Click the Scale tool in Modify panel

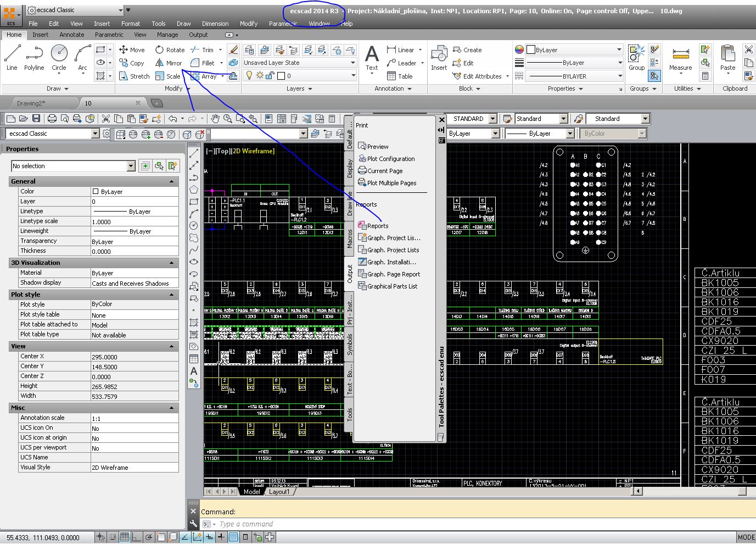point(168,76)
